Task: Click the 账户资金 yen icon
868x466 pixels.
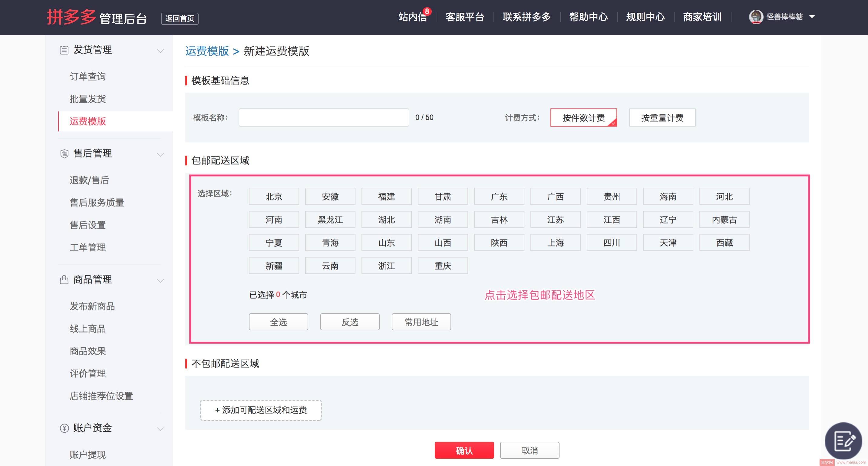Action: (x=64, y=428)
